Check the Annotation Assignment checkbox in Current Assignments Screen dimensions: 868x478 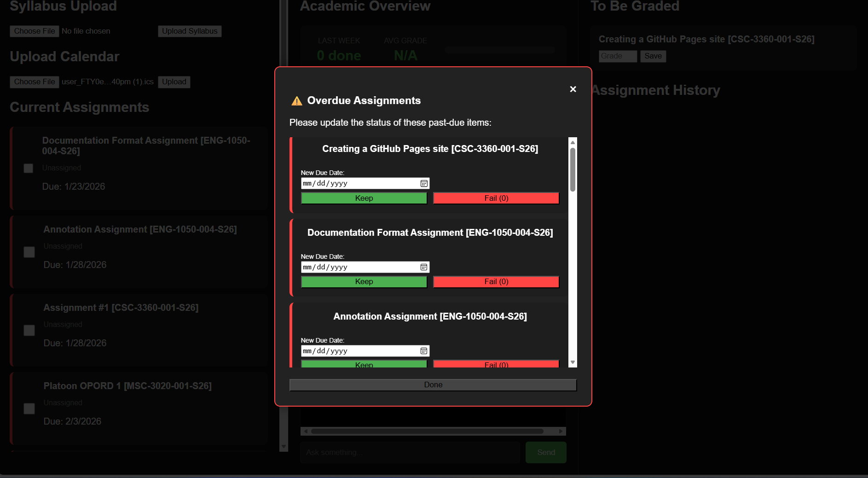coord(29,252)
